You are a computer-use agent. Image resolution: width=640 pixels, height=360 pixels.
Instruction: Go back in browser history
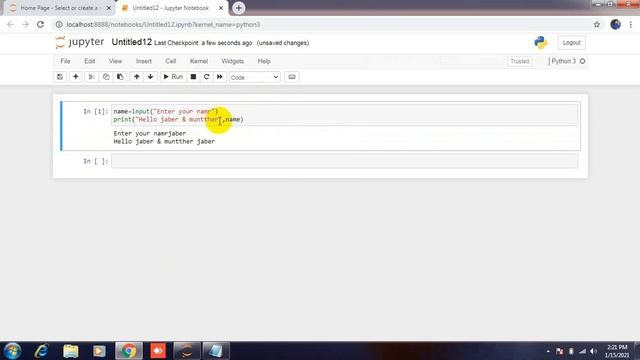tap(10, 24)
